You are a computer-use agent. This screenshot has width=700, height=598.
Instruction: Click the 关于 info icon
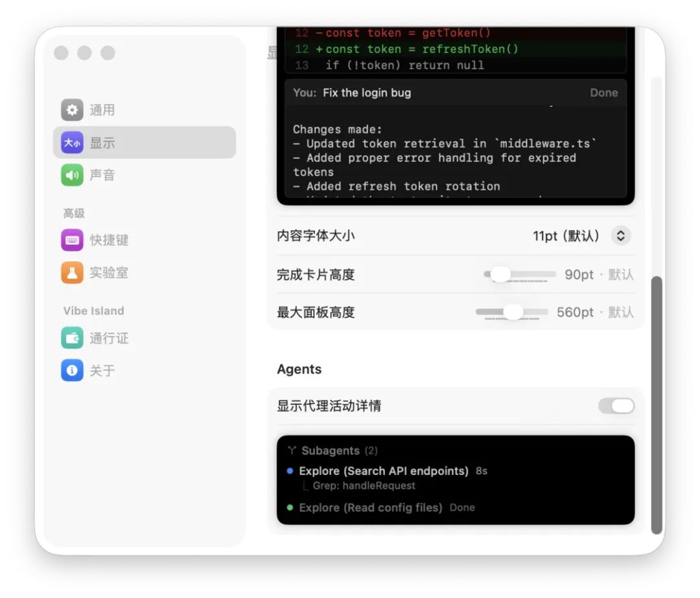(72, 371)
